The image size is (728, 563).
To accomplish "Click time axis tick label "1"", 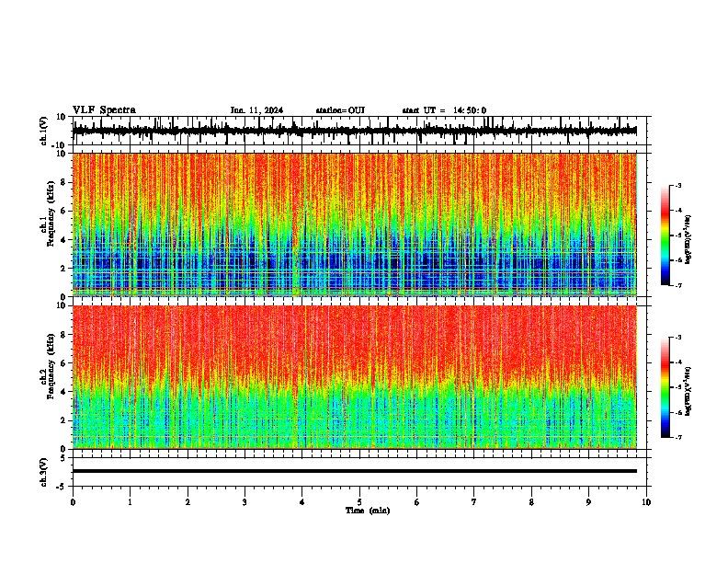I will pyautogui.click(x=130, y=502).
